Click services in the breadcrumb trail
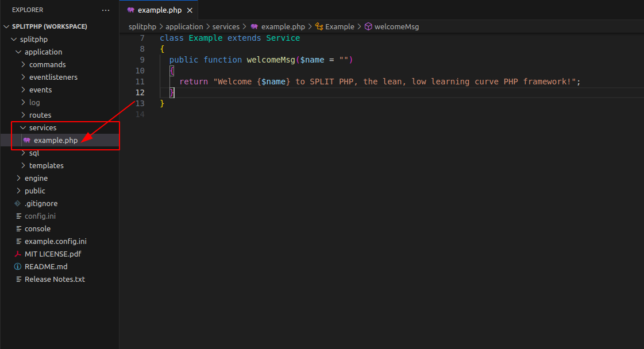The image size is (644, 349). tap(226, 26)
